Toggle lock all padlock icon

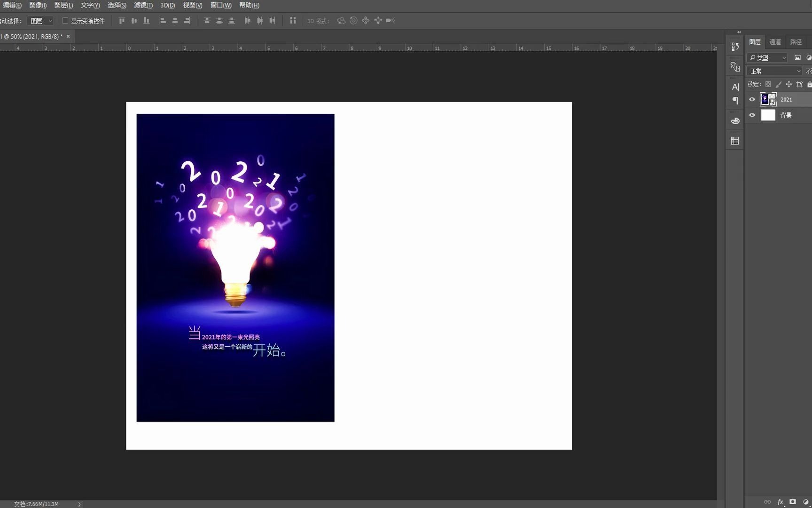[809, 84]
